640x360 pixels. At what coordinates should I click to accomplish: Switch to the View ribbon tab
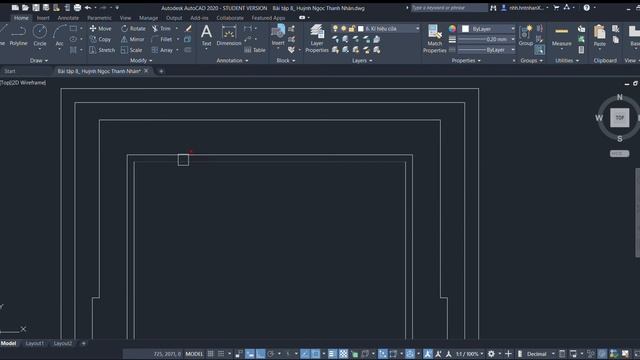tap(125, 18)
